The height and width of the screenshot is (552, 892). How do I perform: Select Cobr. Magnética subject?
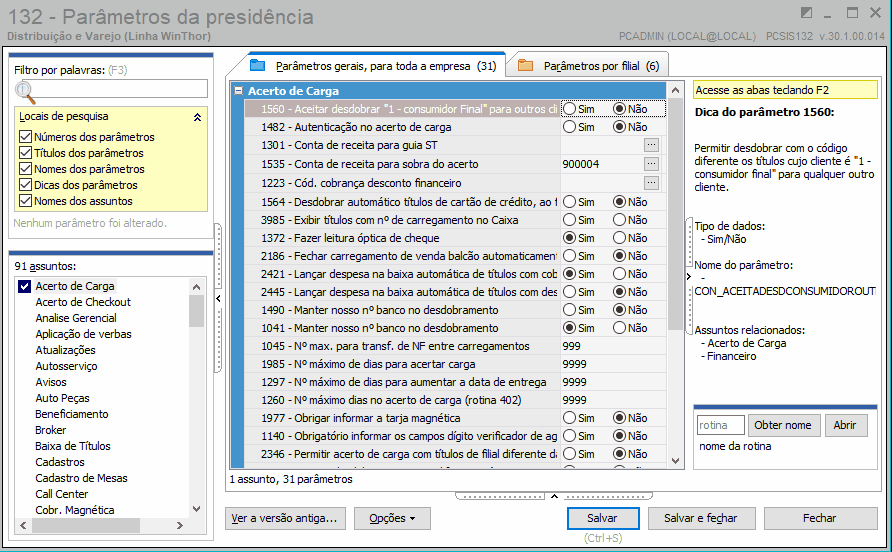75,510
